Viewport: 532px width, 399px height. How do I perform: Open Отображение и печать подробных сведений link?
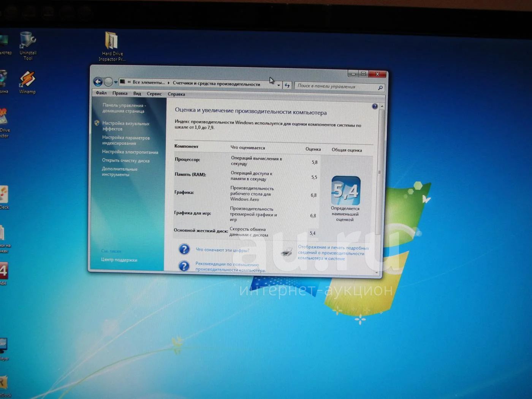point(333,253)
